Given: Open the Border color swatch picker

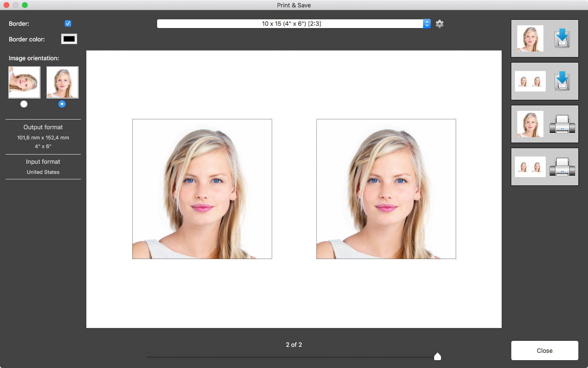Looking at the screenshot, I should (x=68, y=39).
